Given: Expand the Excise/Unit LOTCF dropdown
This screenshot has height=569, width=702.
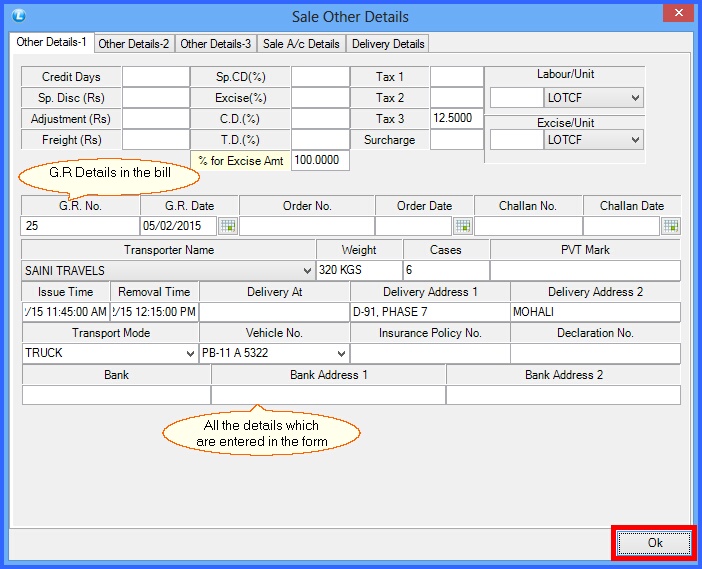Looking at the screenshot, I should click(635, 140).
